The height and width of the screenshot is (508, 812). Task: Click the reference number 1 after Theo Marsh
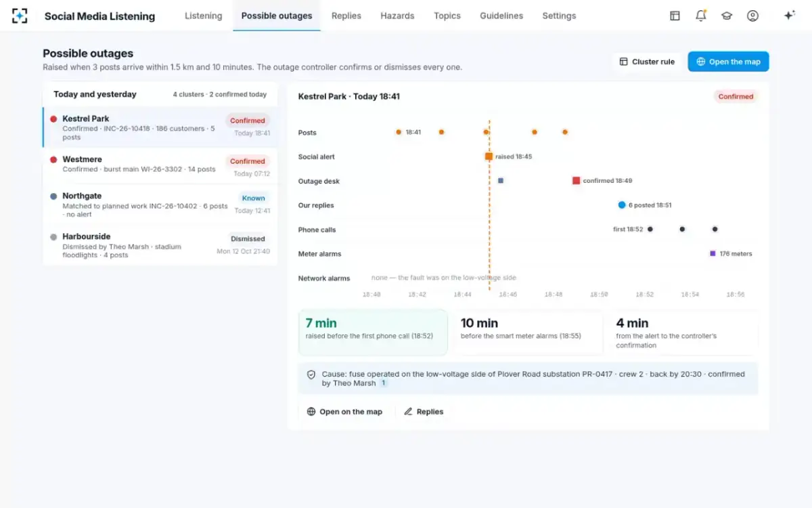tap(384, 383)
